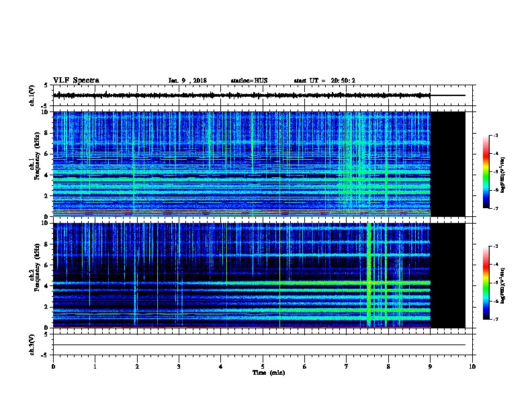Click the "10" kHz tick on ch.2 frequency axis
Screen dimensions: 532x411
(46, 223)
